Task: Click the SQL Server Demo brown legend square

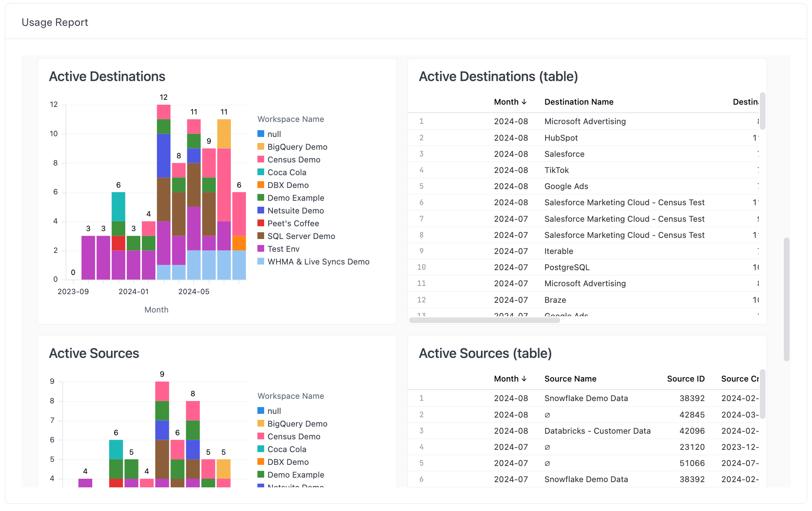Action: pos(261,236)
